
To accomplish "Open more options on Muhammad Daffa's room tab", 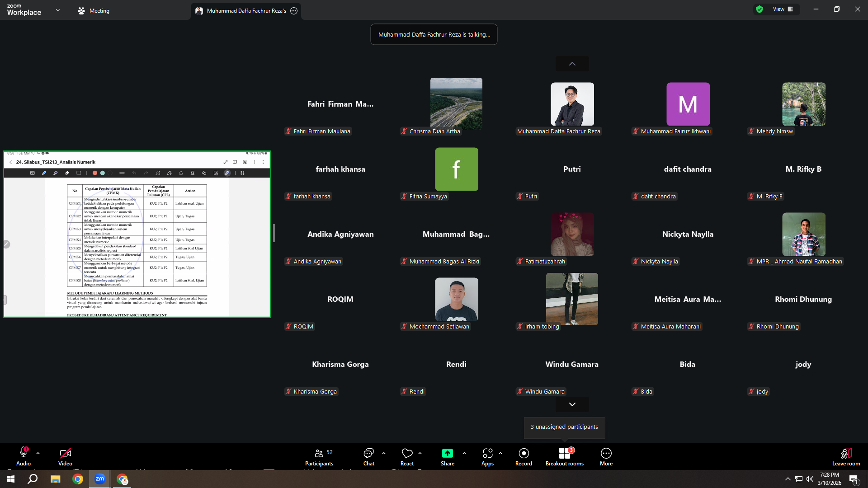I will (x=294, y=11).
